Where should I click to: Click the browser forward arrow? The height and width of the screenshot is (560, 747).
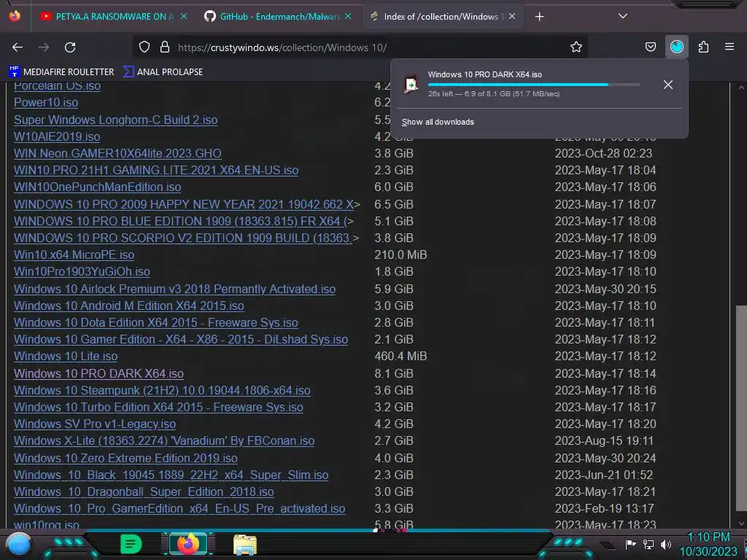[x=44, y=47]
